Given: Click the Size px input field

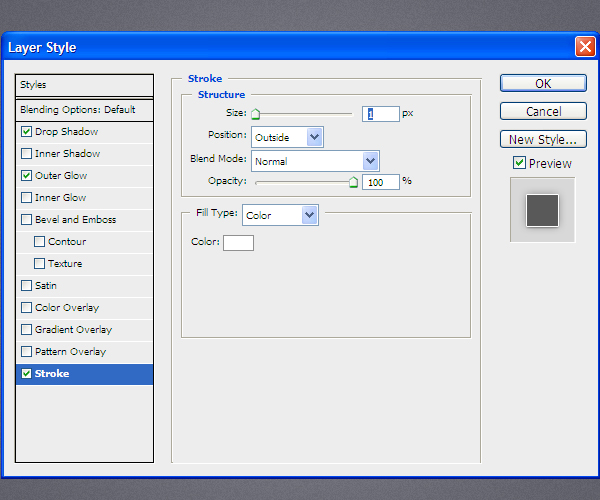Looking at the screenshot, I should [381, 114].
